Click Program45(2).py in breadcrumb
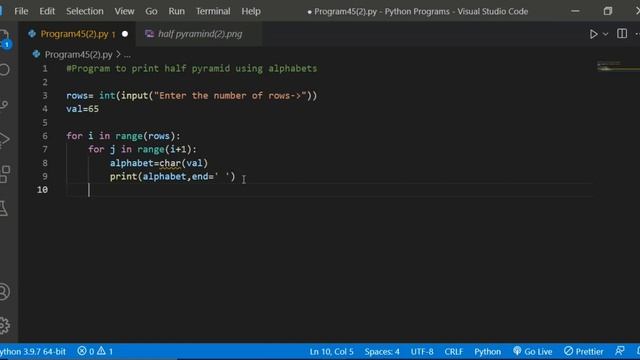Screen dimensions: 640x360 [x=78, y=54]
